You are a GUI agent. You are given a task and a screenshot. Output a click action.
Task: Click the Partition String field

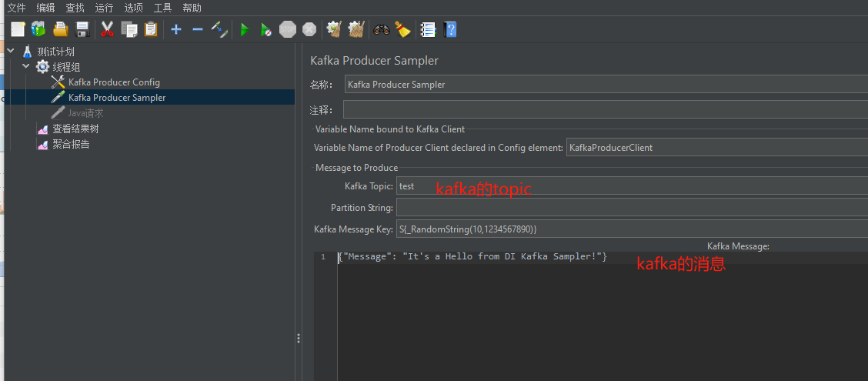click(x=633, y=208)
